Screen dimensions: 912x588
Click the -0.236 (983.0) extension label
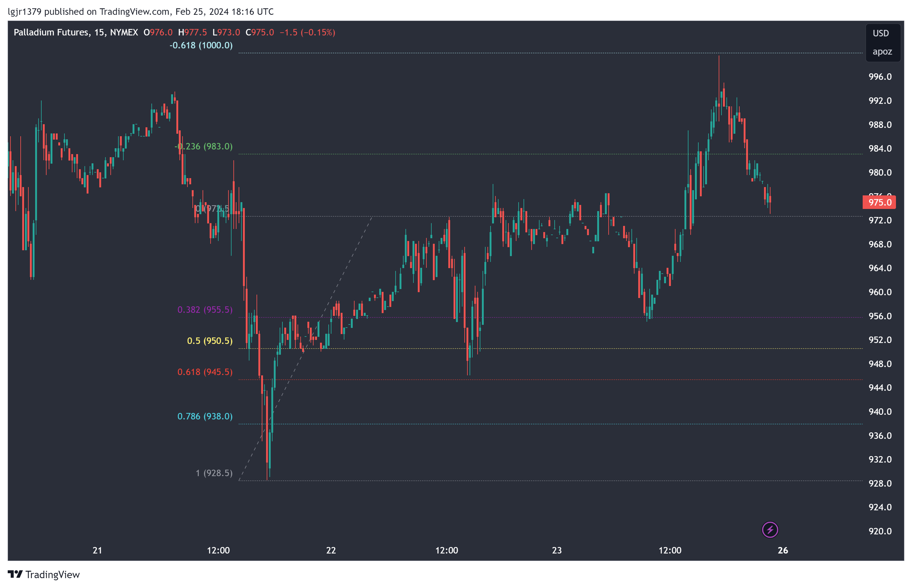pyautogui.click(x=203, y=146)
